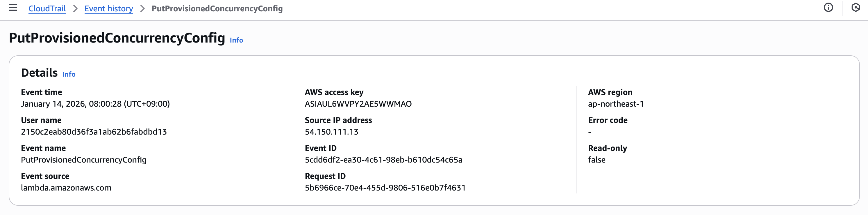This screenshot has width=868, height=215.
Task: Open the info help panel icon
Action: pyautogui.click(x=828, y=8)
